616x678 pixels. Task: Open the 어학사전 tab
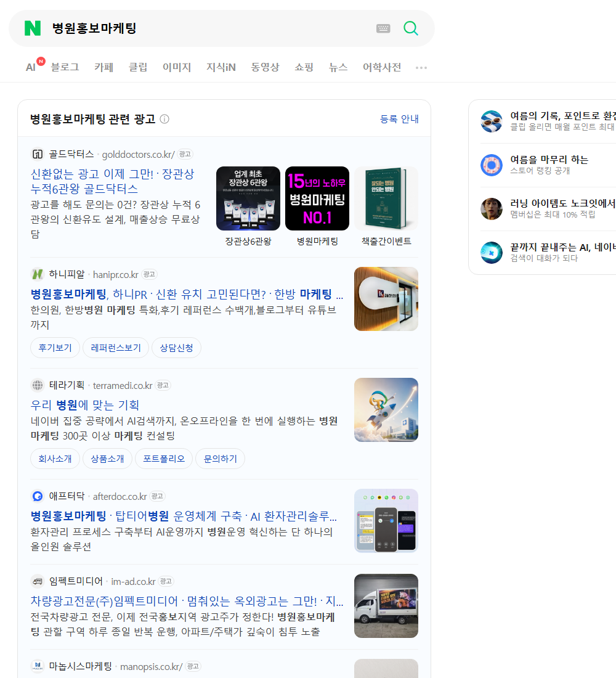point(382,67)
